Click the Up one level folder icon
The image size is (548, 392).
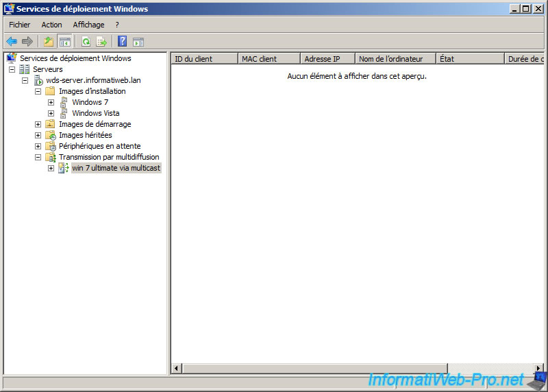point(49,42)
